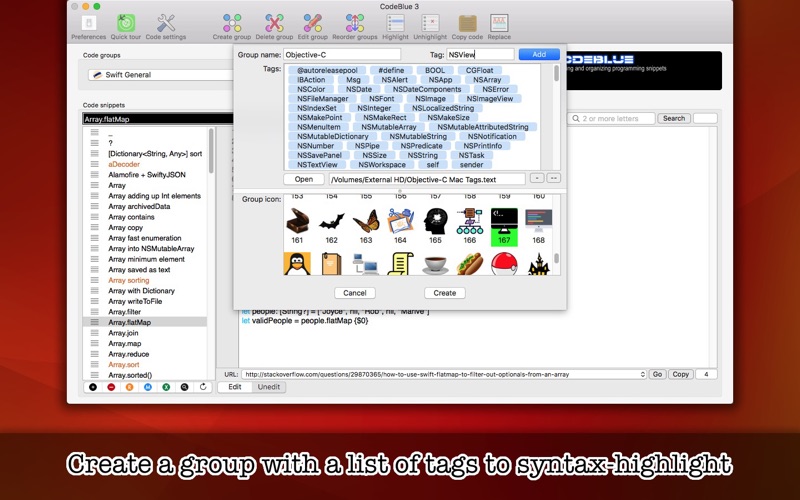Select the @autoreleasepool tag
Viewport: 800px width, 500px height.
pyautogui.click(x=327, y=70)
